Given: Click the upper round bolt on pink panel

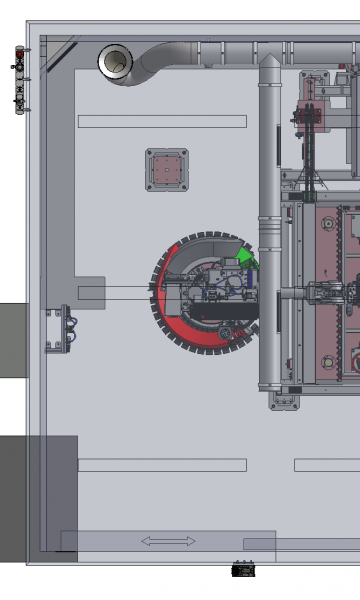Looking at the screenshot, I should (328, 223).
